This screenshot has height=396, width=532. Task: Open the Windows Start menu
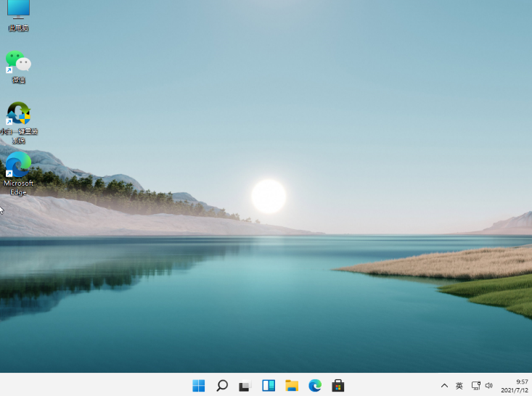[198, 386]
